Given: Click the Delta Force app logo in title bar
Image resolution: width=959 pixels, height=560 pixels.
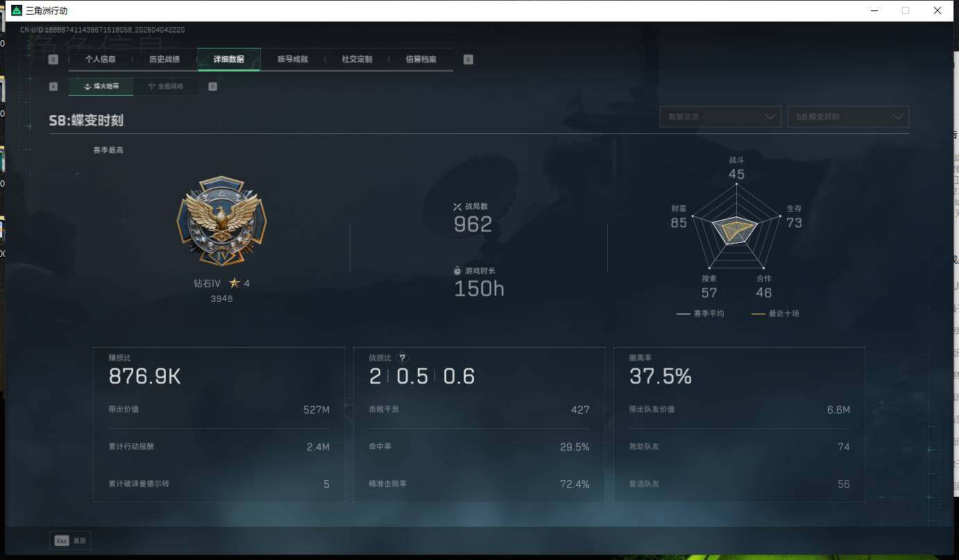Looking at the screenshot, I should click(x=17, y=10).
